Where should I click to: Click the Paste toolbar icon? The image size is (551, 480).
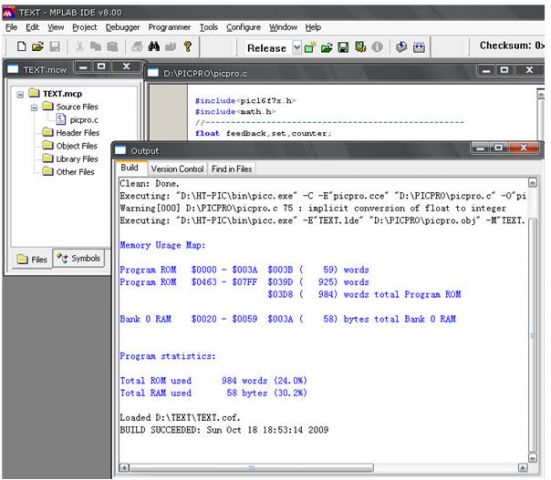(x=112, y=46)
